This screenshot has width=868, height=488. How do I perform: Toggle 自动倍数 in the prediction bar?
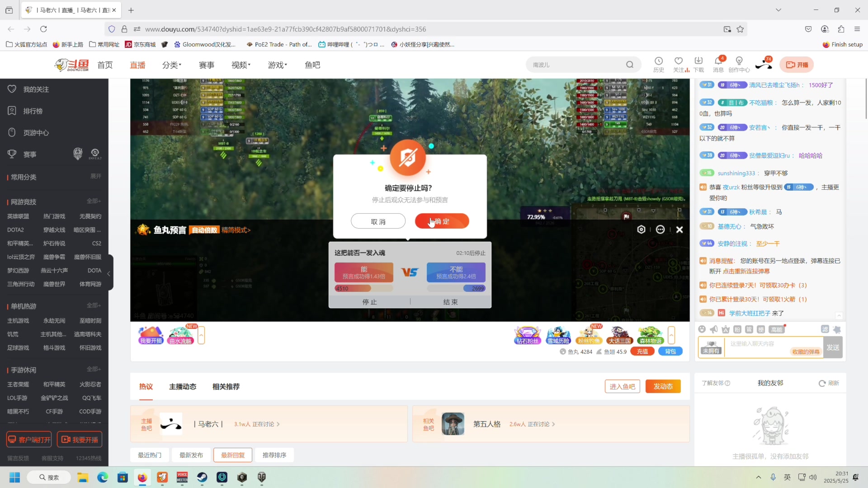pyautogui.click(x=204, y=230)
